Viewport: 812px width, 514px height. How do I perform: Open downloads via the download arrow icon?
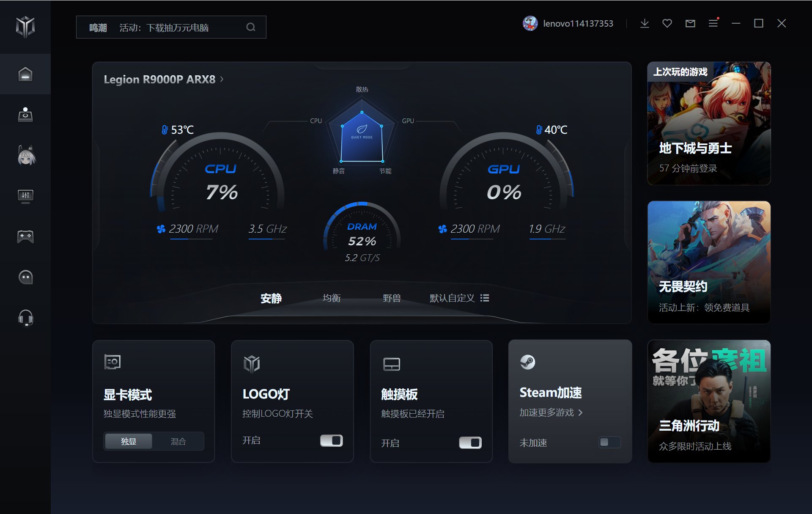pos(645,23)
